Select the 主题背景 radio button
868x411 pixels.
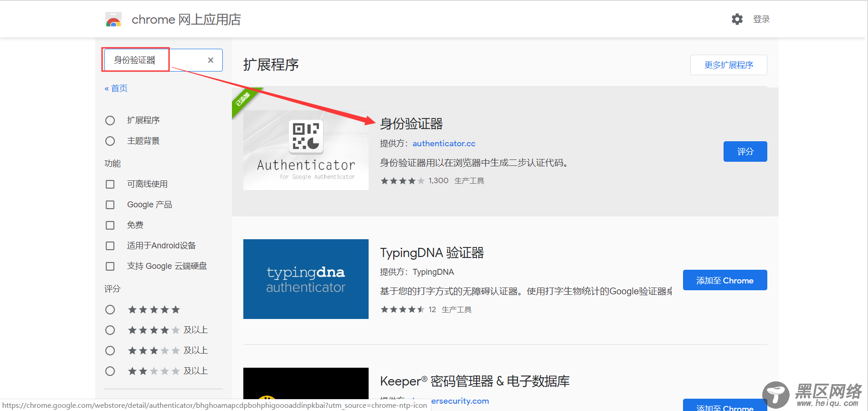[110, 141]
